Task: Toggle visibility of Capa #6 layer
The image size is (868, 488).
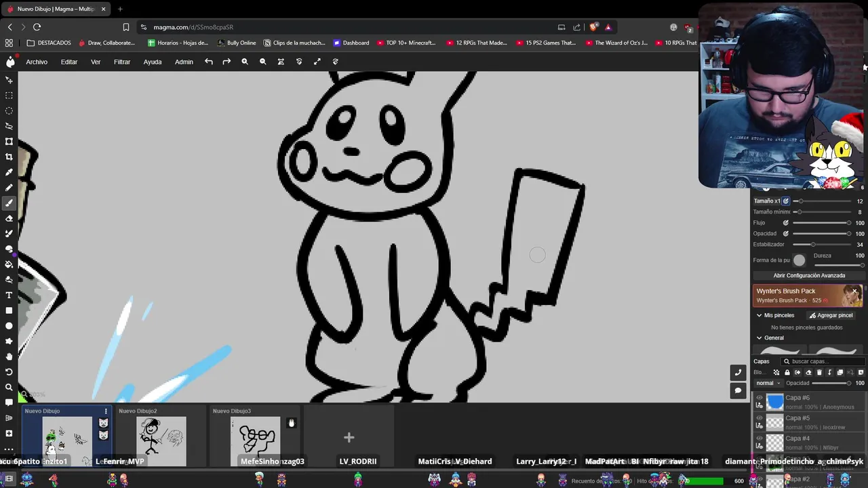Action: pos(759,398)
